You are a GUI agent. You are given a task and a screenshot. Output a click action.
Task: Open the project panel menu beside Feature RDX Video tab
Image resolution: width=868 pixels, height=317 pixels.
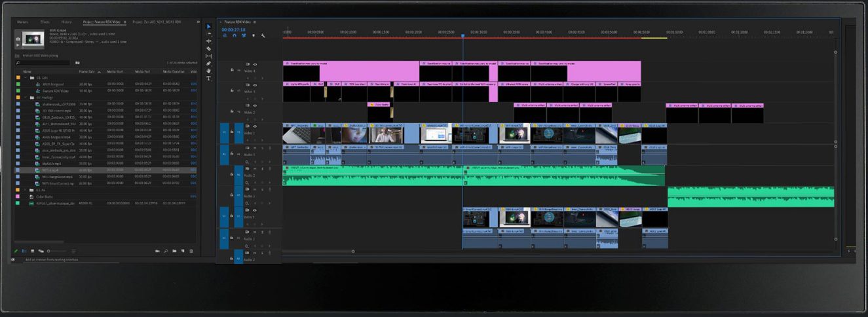pos(124,22)
